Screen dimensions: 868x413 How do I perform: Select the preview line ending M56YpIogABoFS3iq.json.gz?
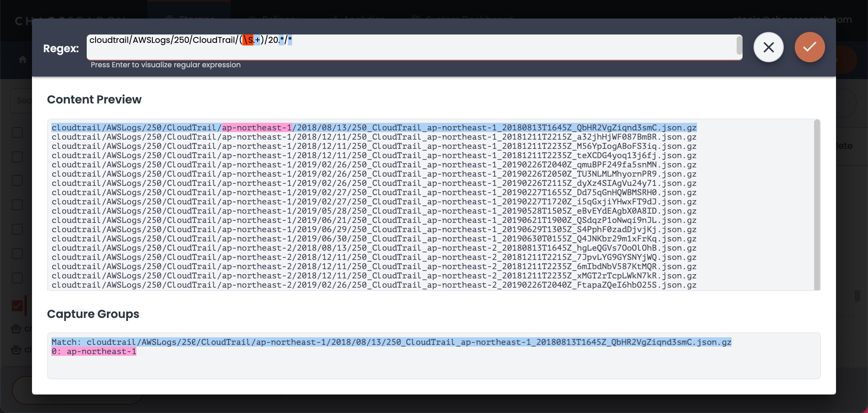374,146
